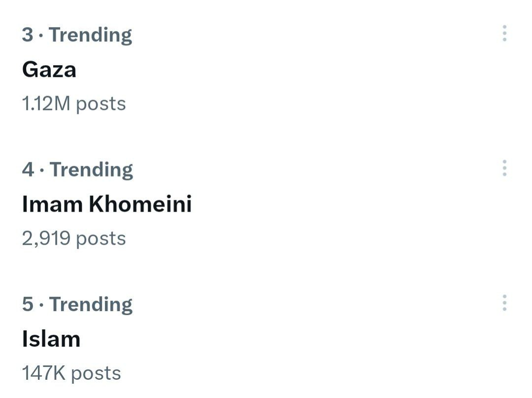Click the word posts under Gaza
The height and width of the screenshot is (398, 532).
coord(101,104)
